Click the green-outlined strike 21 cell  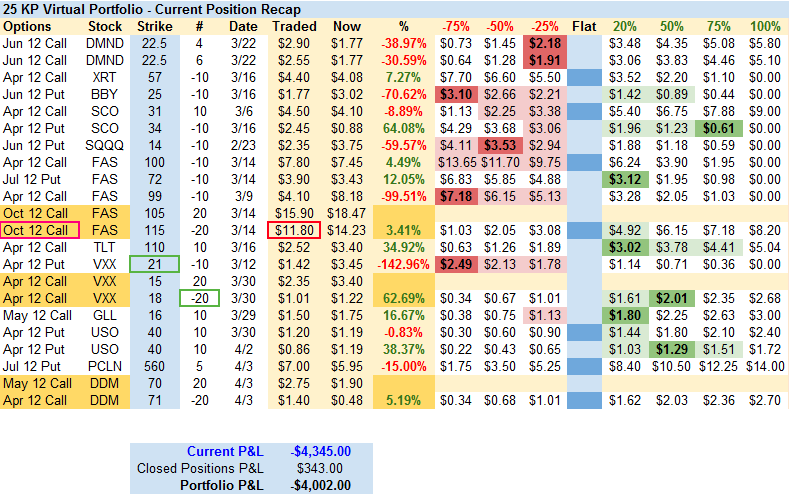click(x=154, y=264)
